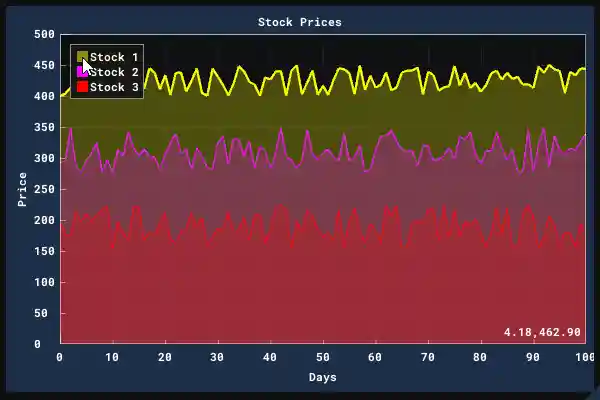Click the yellow Stock 1 line near day 50

322,90
